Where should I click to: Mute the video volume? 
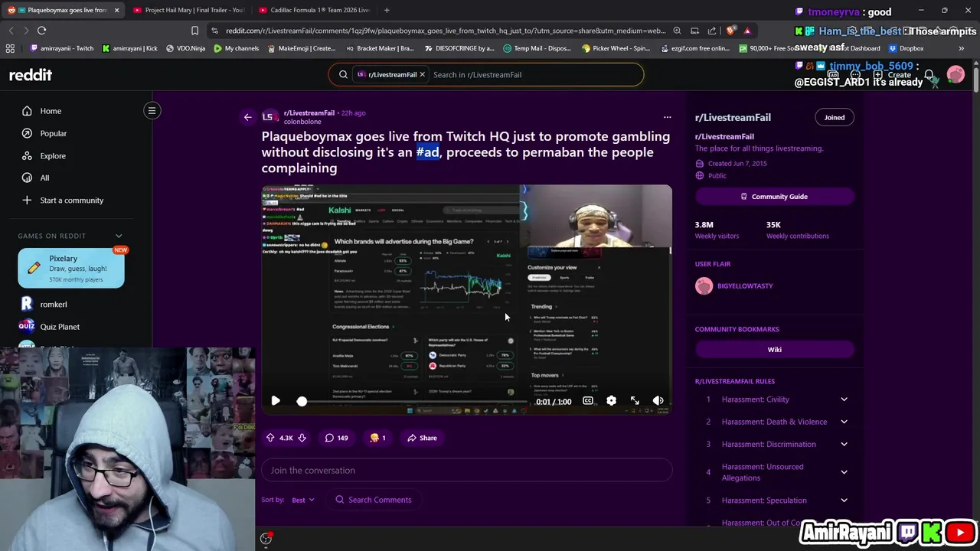pos(658,401)
